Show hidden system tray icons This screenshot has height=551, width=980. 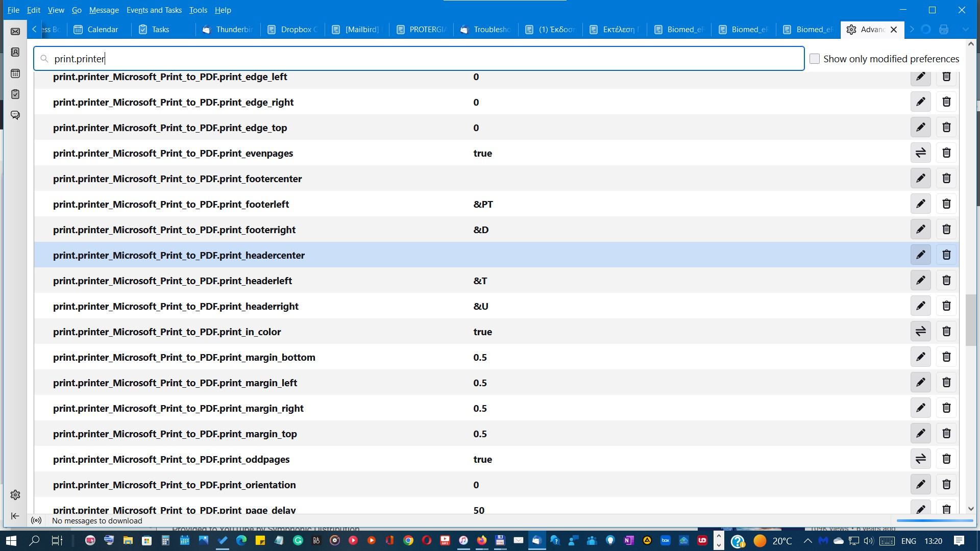pyautogui.click(x=807, y=541)
